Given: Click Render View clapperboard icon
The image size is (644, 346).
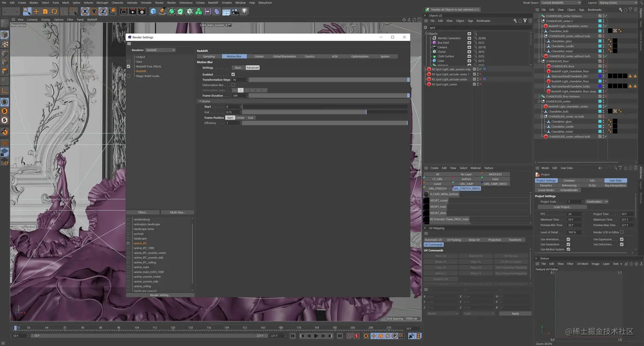Looking at the screenshot, I should 124,11.
